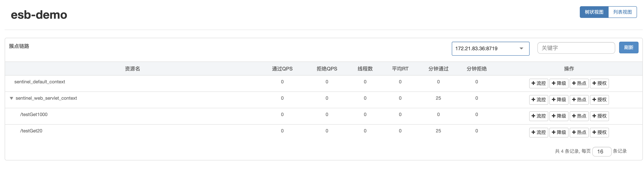Screen dimensions: 644x169
Task: Collapse the sentinel_web_servlet_context tree node
Action: point(11,98)
